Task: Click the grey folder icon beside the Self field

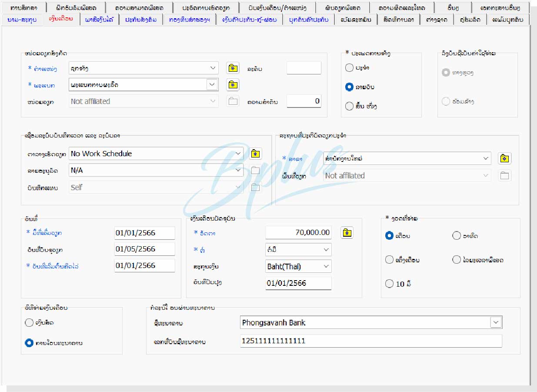Action: tap(255, 188)
